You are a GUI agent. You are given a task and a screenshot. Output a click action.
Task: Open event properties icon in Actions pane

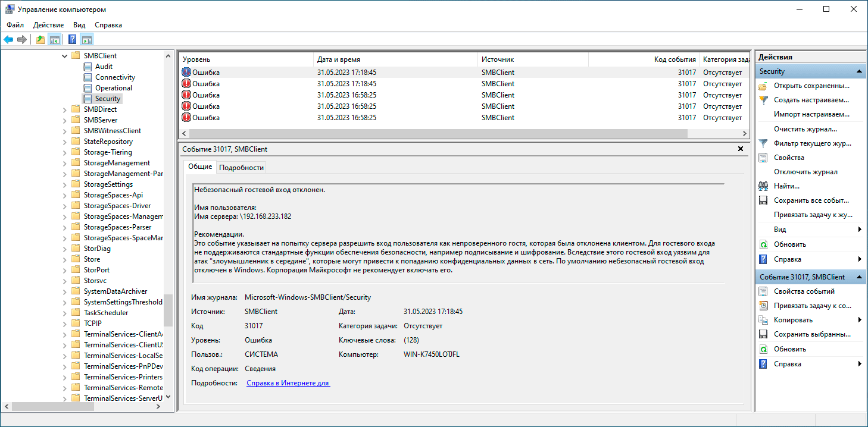pos(763,291)
